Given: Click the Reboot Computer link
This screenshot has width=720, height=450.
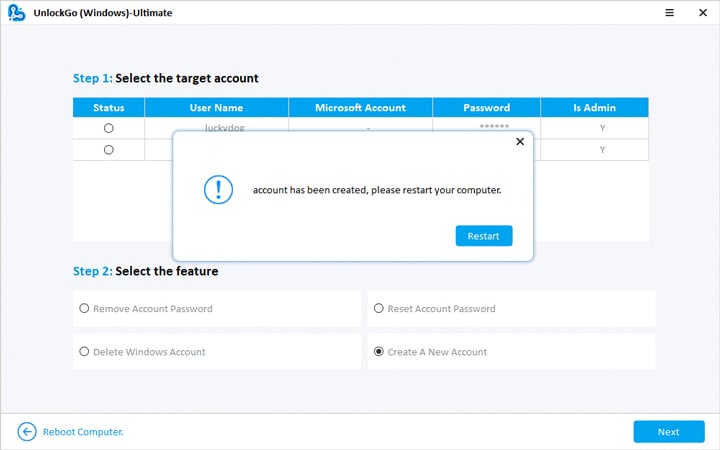Looking at the screenshot, I should [83, 432].
